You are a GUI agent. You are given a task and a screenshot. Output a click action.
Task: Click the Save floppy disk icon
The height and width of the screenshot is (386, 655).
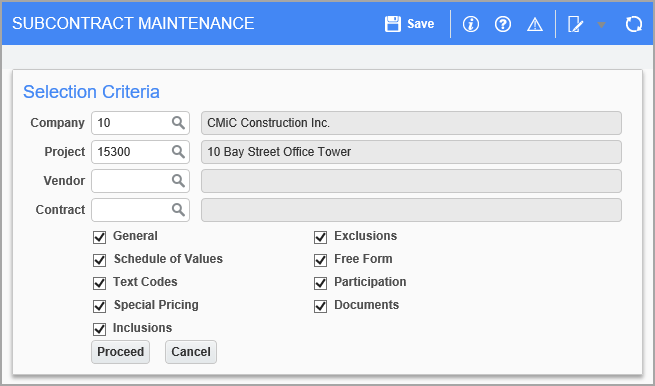393,24
